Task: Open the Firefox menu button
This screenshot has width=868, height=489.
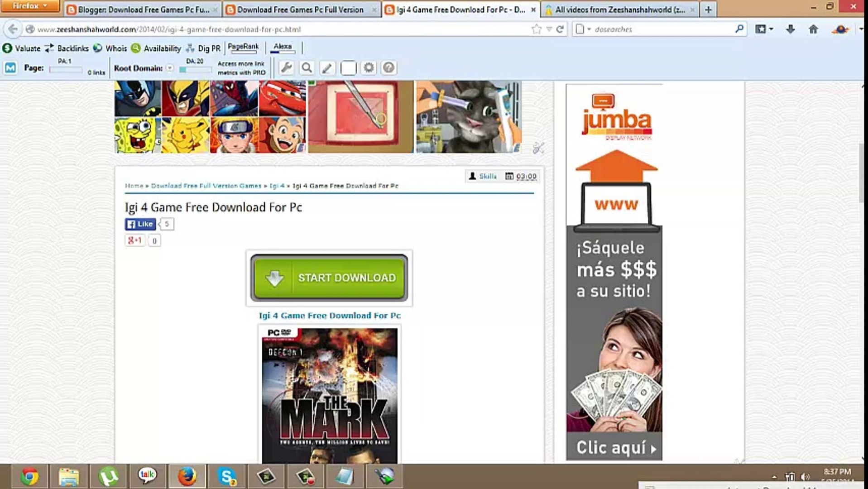Action: click(30, 6)
